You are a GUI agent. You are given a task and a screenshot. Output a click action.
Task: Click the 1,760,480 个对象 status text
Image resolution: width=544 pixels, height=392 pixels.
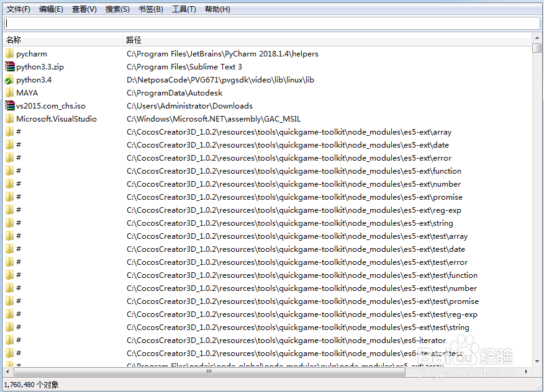coord(31,385)
